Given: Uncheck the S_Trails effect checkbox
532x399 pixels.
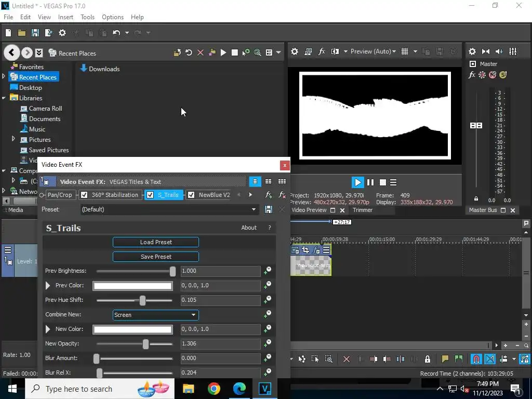Looking at the screenshot, I should (x=150, y=195).
